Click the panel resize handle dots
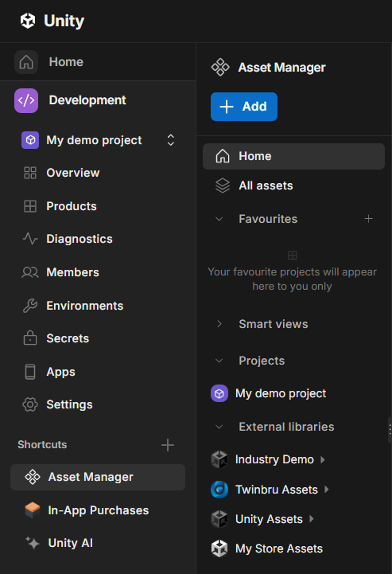 click(390, 429)
